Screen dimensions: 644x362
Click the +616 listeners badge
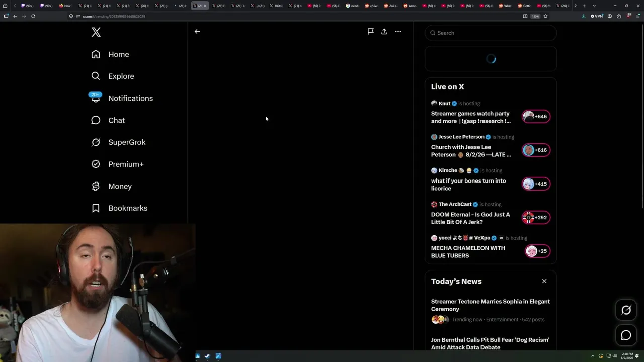(x=536, y=150)
